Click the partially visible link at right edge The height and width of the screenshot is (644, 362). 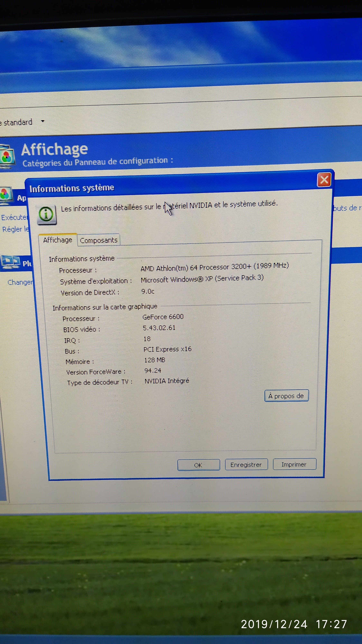347,208
